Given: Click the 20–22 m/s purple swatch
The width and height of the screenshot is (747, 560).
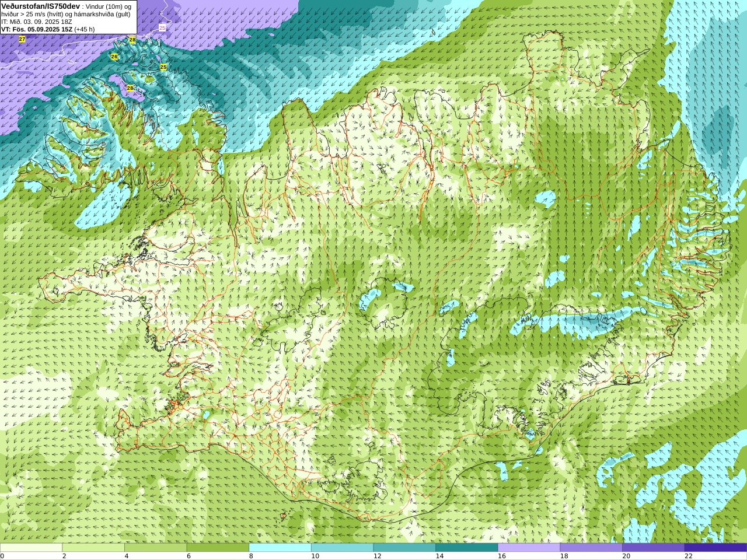Looking at the screenshot, I should [654, 548].
